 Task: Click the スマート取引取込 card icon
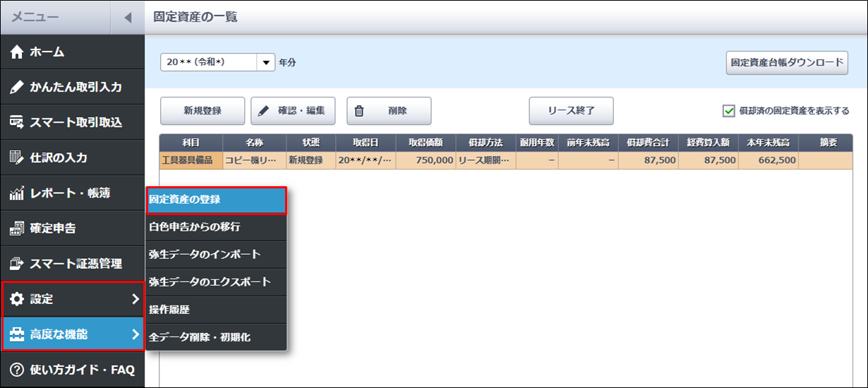pyautogui.click(x=17, y=123)
